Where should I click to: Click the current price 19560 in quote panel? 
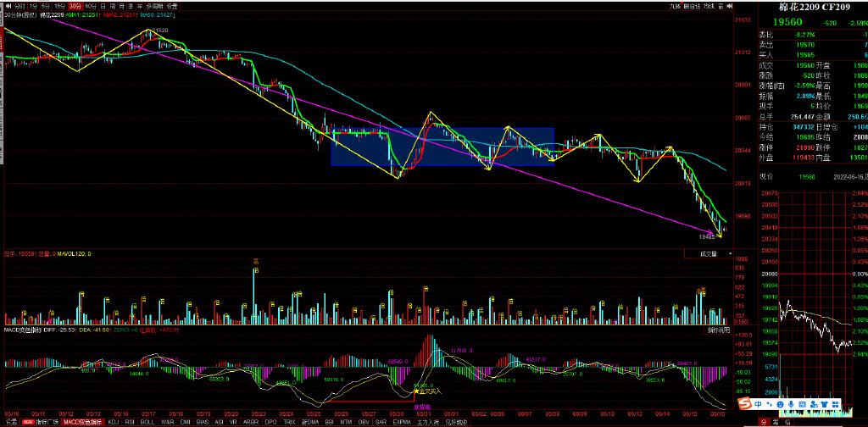(787, 21)
